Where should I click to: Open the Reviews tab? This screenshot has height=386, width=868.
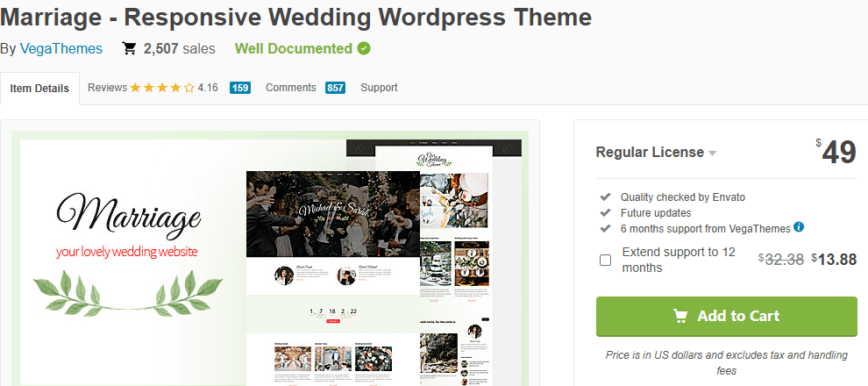click(x=107, y=88)
